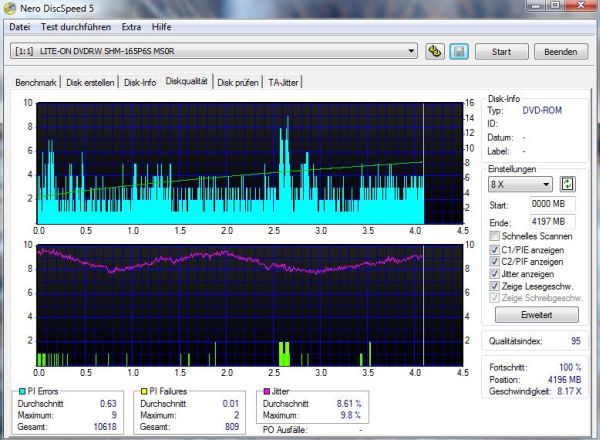Click the Nero DiscSpeed title bar icon
This screenshot has width=600, height=440.
[x=10, y=9]
